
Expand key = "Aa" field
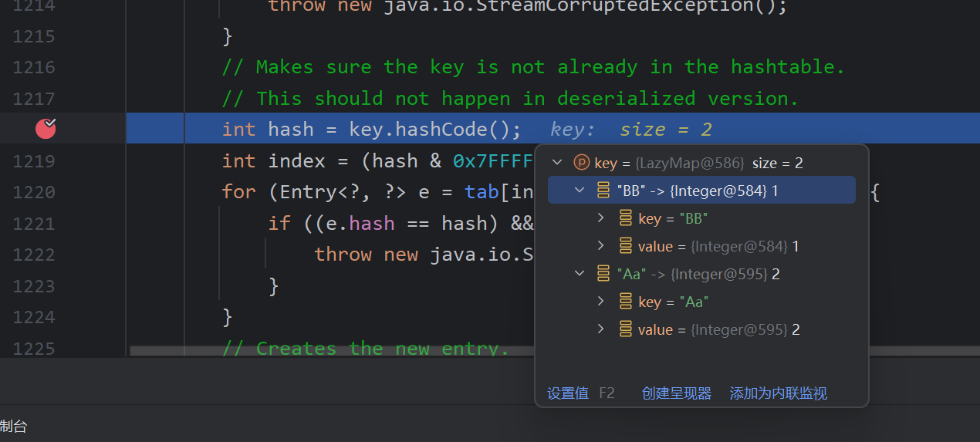point(601,302)
